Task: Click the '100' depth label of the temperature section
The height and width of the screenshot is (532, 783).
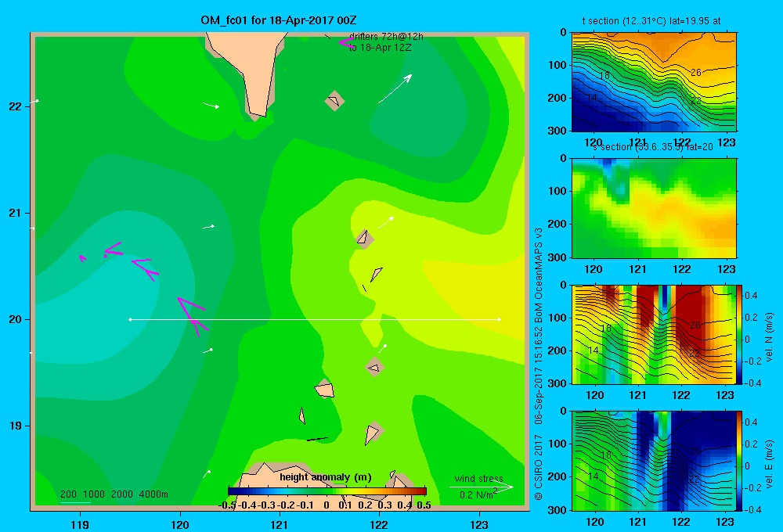Action: point(559,65)
